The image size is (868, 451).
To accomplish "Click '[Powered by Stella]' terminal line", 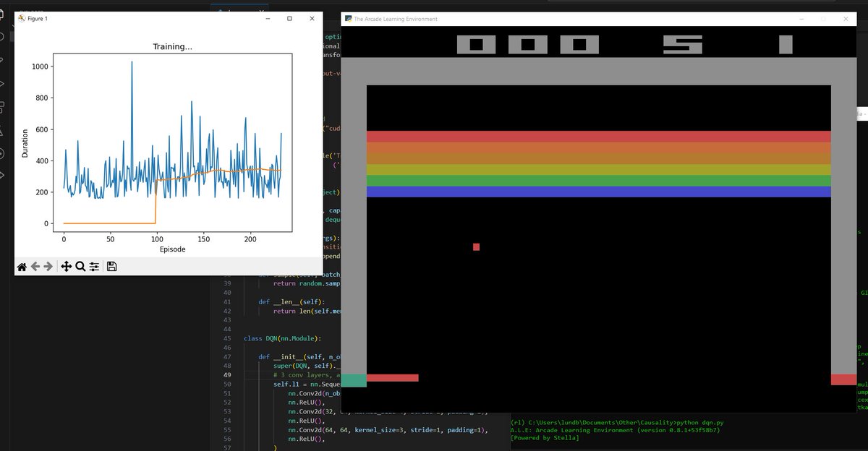I will (x=545, y=438).
